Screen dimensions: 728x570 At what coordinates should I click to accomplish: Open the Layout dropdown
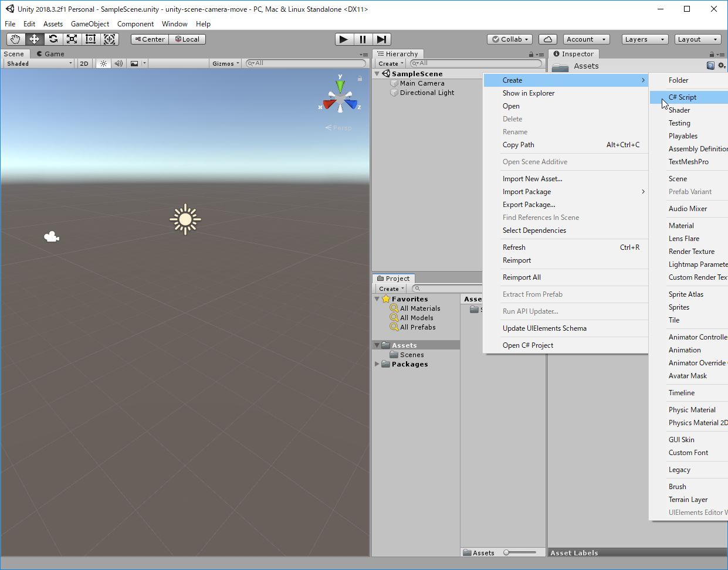(697, 39)
